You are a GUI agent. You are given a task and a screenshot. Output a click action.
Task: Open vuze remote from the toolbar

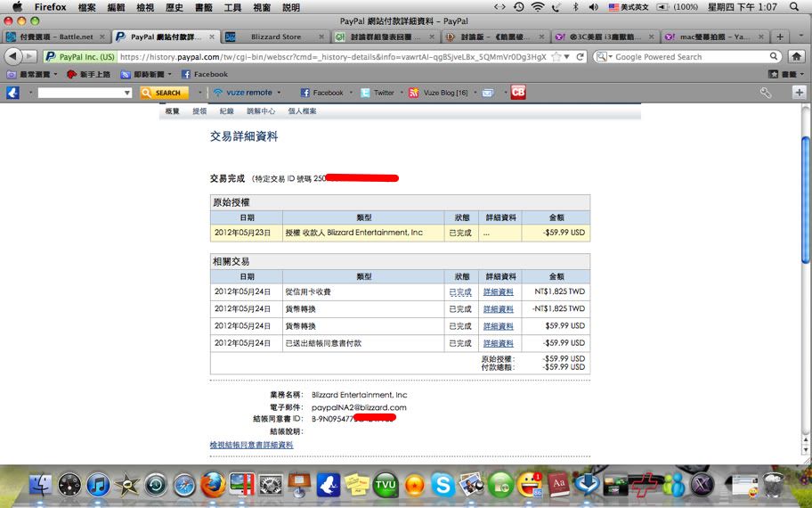click(x=242, y=93)
